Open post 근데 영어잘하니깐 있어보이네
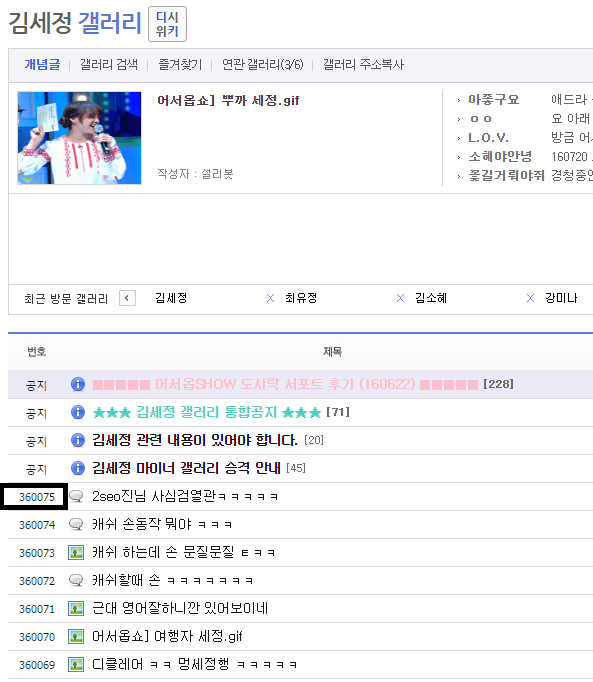This screenshot has height=682, width=593. [180, 608]
